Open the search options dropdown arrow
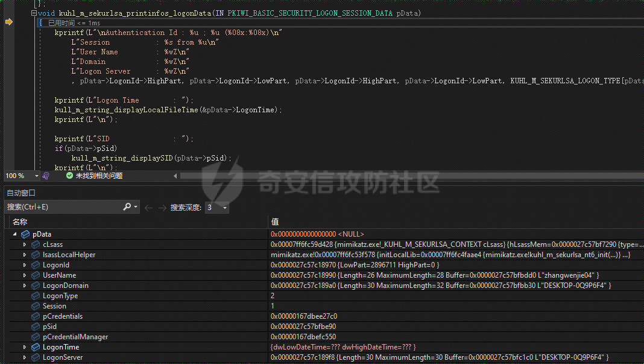Viewport: 644px width, 364px height. [136, 207]
